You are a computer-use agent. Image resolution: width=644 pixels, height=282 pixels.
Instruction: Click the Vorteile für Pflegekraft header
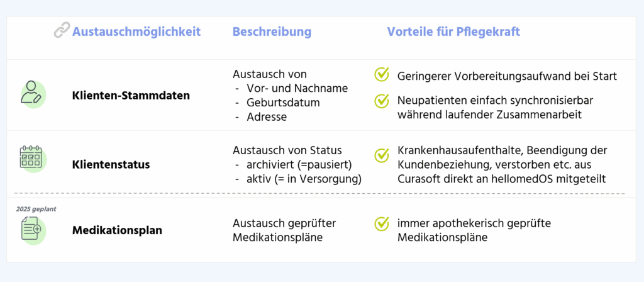point(453,32)
